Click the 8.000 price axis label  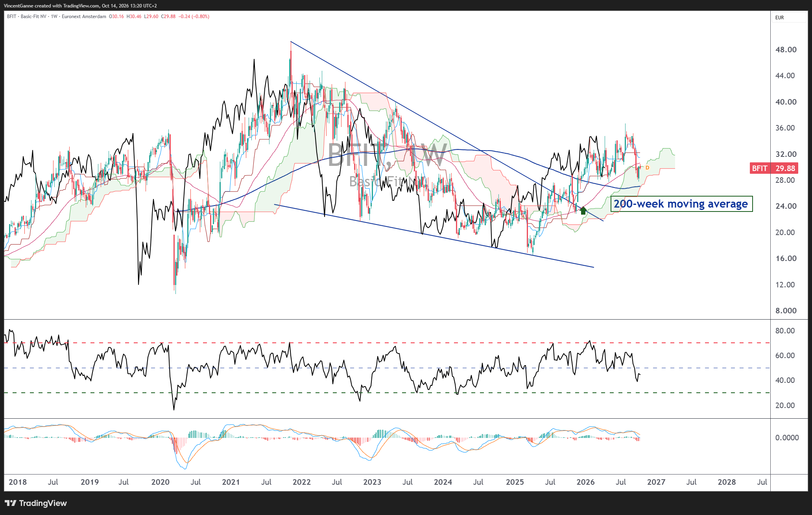(x=786, y=311)
